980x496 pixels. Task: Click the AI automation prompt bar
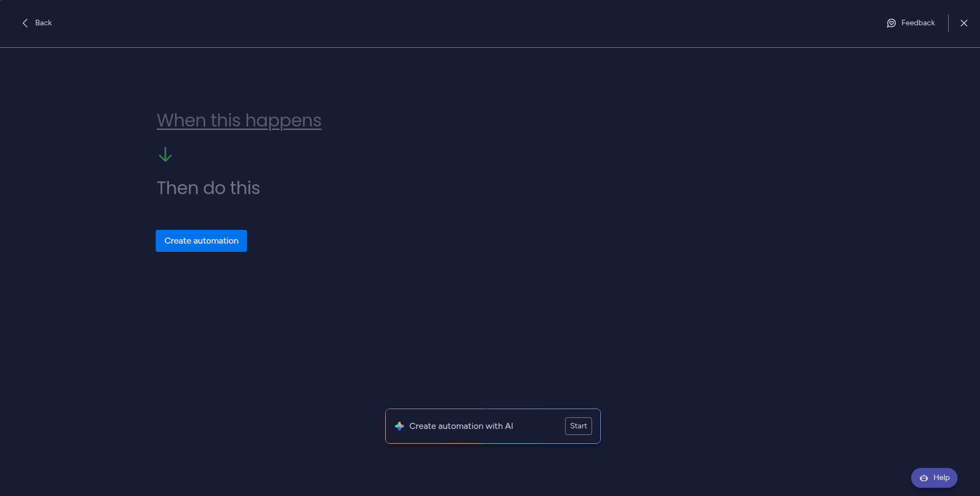[x=492, y=426]
